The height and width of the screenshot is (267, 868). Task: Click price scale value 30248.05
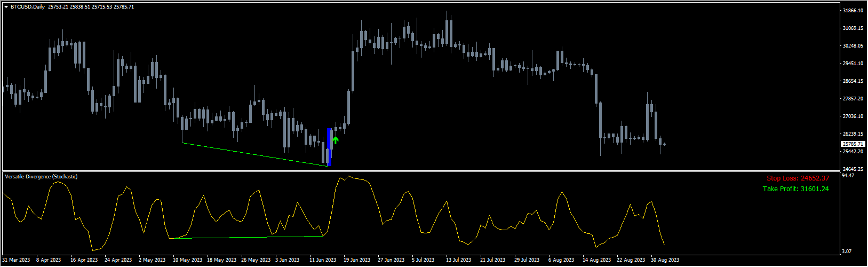[x=854, y=46]
